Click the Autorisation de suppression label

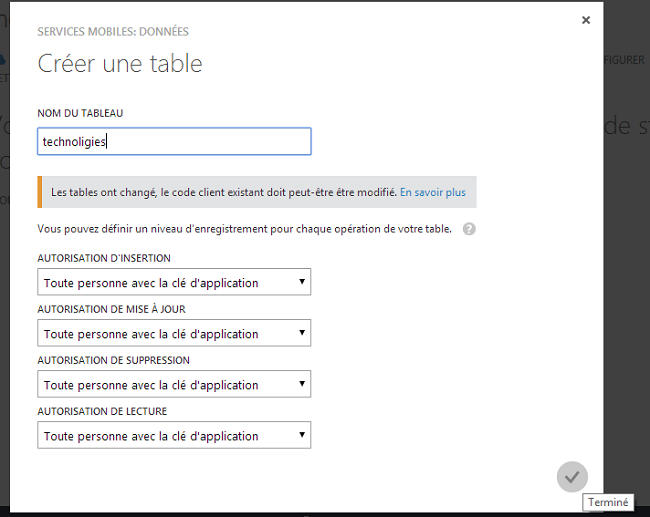tap(113, 360)
